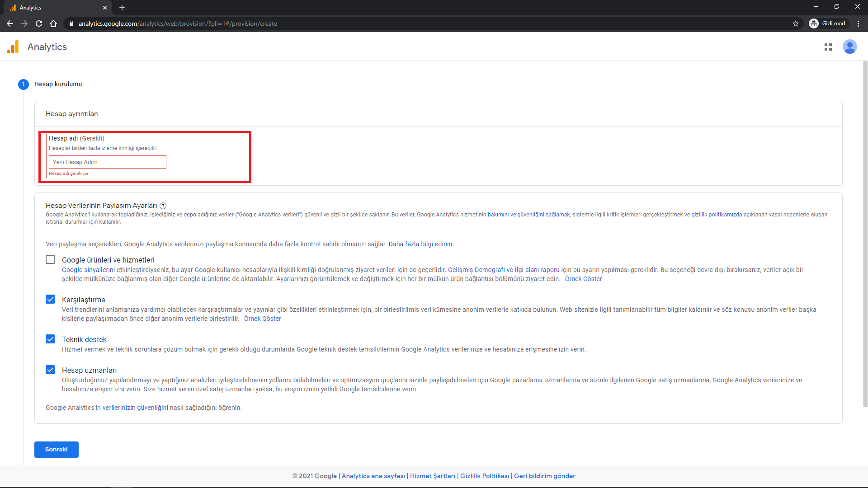The height and width of the screenshot is (488, 868).
Task: Click the © 2021 Google footer text
Action: pos(315,476)
